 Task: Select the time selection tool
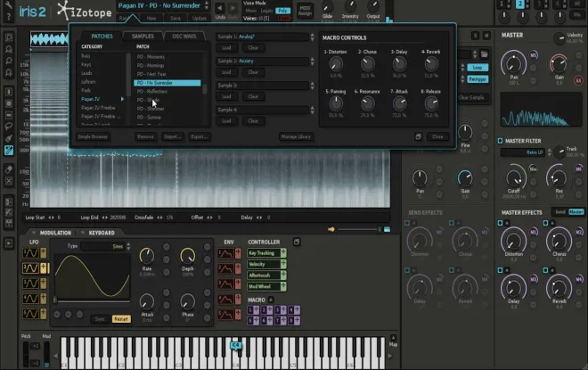pyautogui.click(x=9, y=92)
